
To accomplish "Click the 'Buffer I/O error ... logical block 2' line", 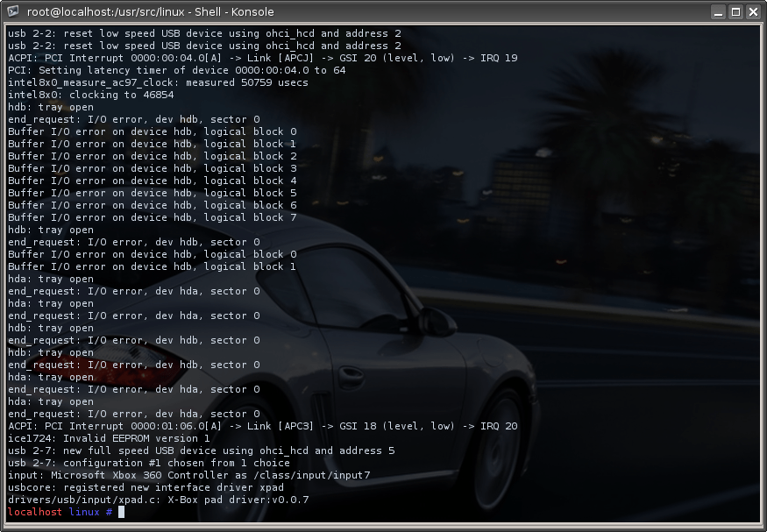I will [x=153, y=157].
